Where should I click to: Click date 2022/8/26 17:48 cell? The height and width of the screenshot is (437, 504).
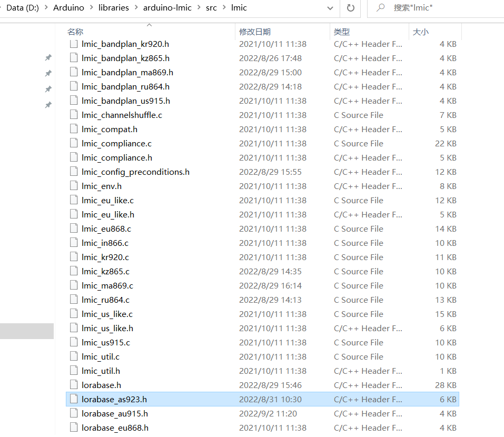(270, 58)
